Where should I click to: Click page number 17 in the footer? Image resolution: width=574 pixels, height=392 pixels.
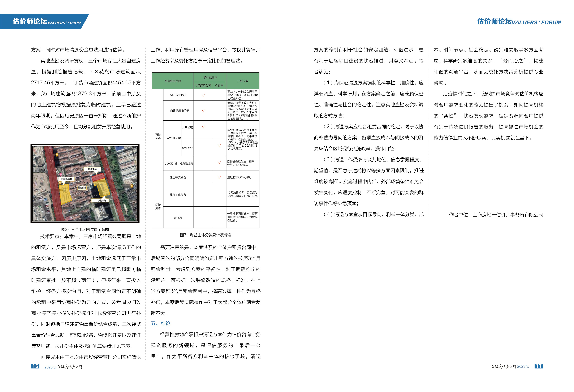539,366
